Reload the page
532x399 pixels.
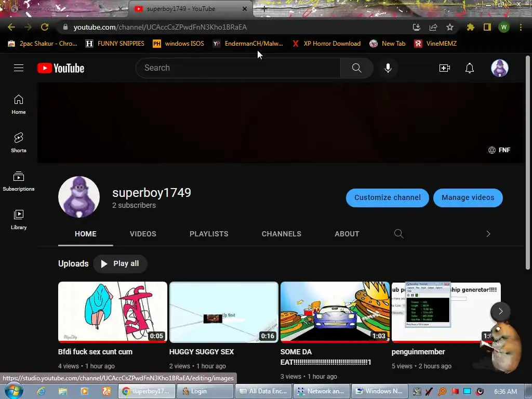(45, 27)
